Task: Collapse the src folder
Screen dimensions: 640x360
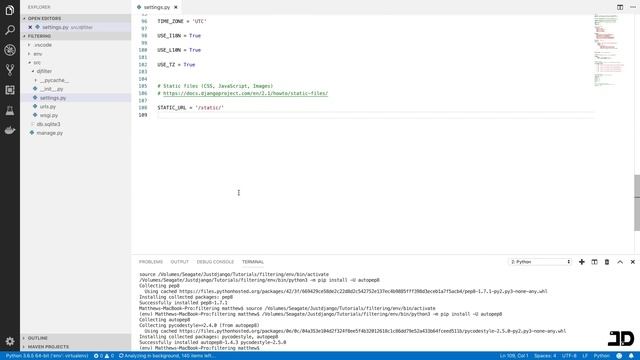Action: [37, 62]
